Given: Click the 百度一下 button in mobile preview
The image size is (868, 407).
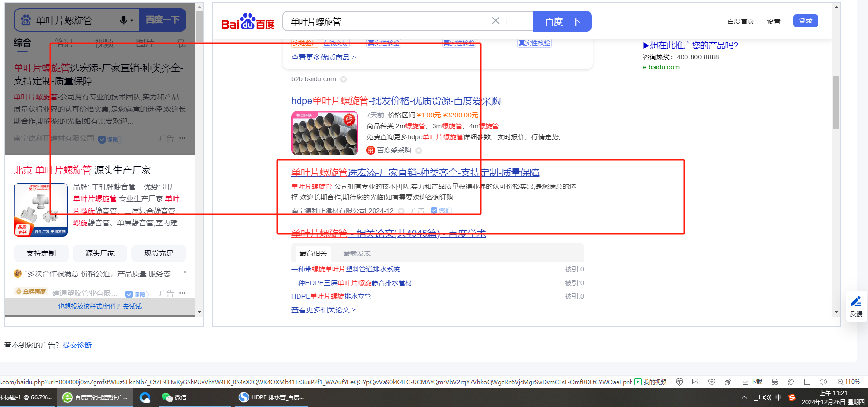Looking at the screenshot, I should click(163, 20).
